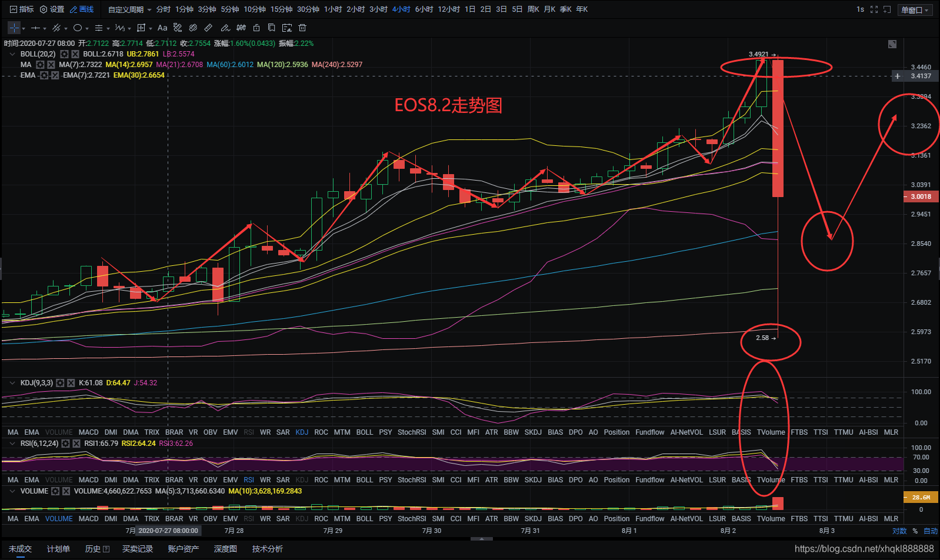Select the parallel channel drawing tool
Viewport: 940px width, 560px height.
(56, 28)
